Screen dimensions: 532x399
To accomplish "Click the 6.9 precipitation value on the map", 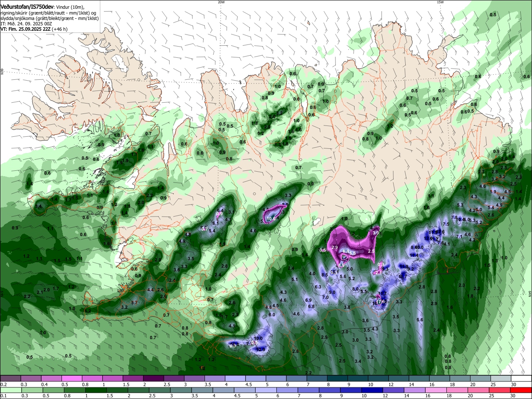I will pos(308,300).
